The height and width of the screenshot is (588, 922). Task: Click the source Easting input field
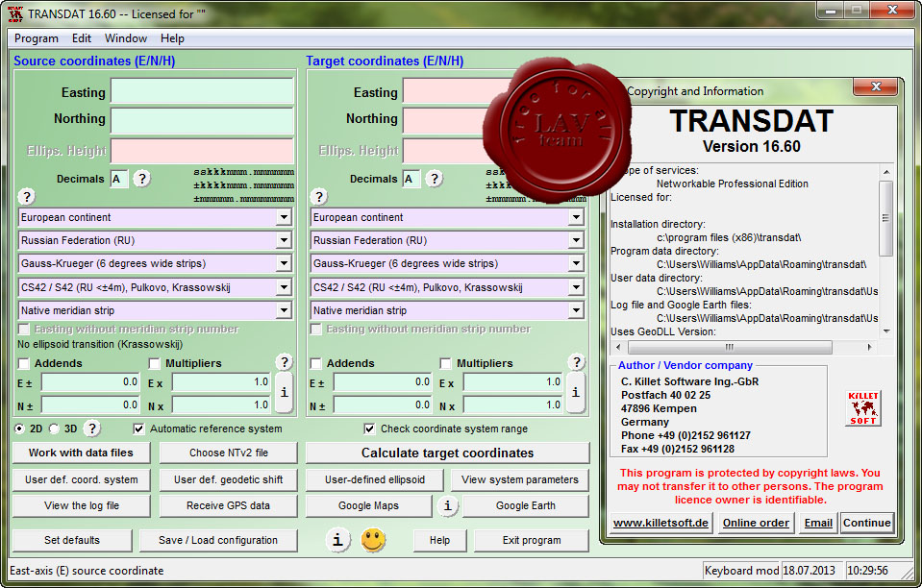click(x=202, y=91)
